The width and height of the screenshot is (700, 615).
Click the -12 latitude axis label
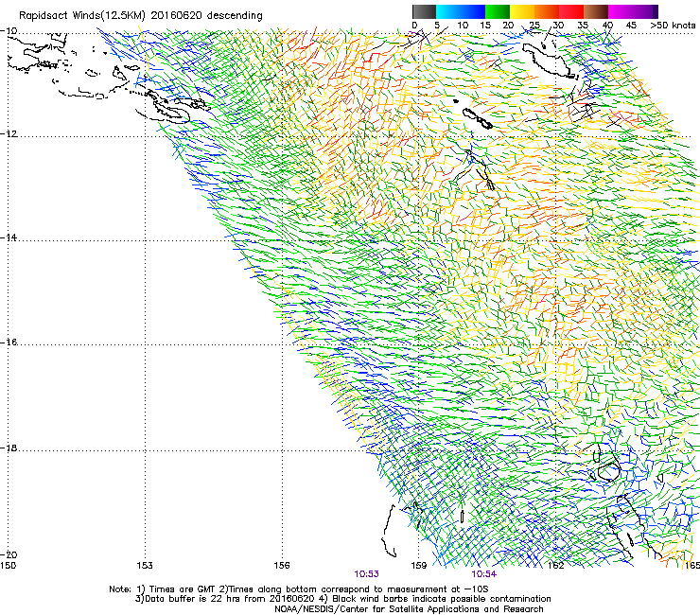click(9, 134)
